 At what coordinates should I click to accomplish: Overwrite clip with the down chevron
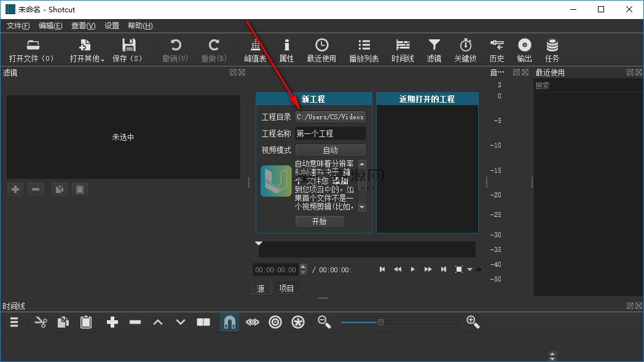pos(180,323)
